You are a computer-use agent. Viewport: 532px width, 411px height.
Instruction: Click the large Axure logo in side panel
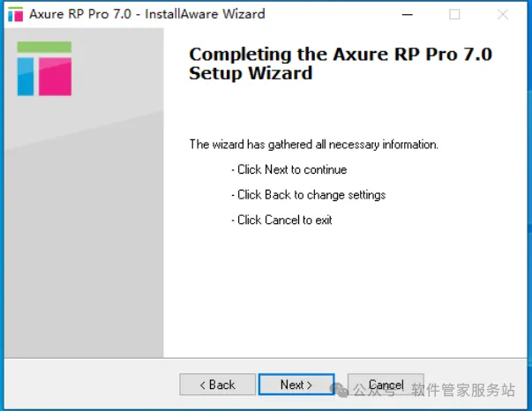coord(44,69)
